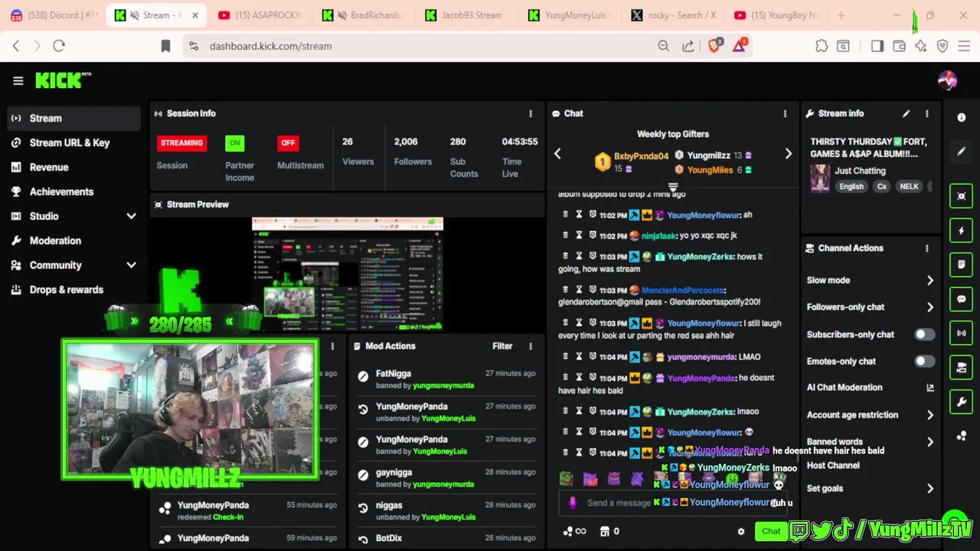Image resolution: width=980 pixels, height=551 pixels.
Task: Click the Kick logo
Action: point(63,80)
